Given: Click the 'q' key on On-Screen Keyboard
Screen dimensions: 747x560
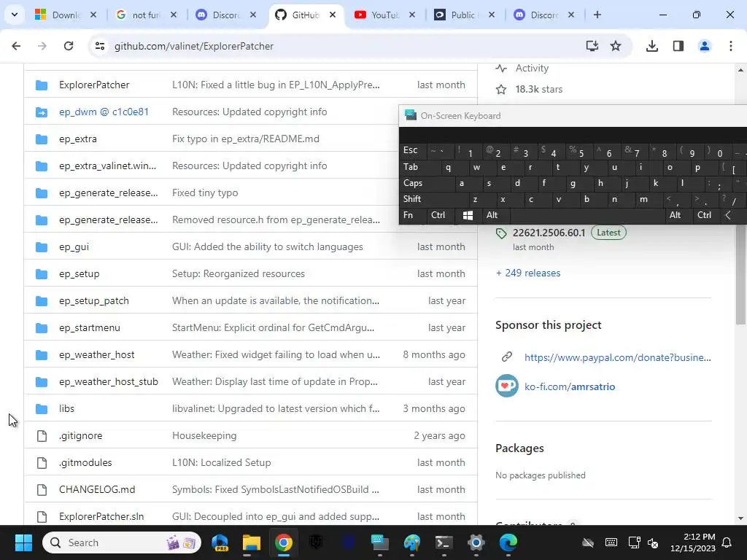Looking at the screenshot, I should [448, 167].
